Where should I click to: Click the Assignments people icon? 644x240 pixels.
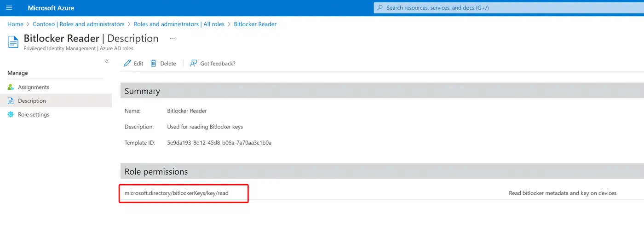tap(11, 87)
